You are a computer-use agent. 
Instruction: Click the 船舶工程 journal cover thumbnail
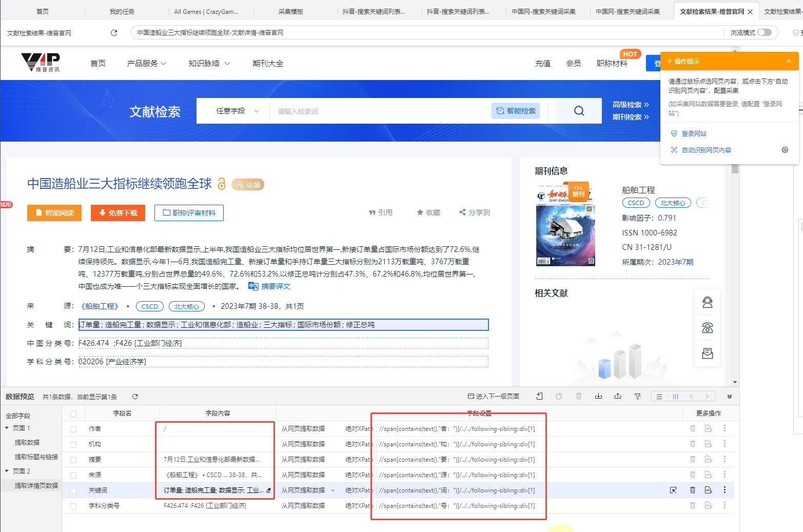[565, 225]
